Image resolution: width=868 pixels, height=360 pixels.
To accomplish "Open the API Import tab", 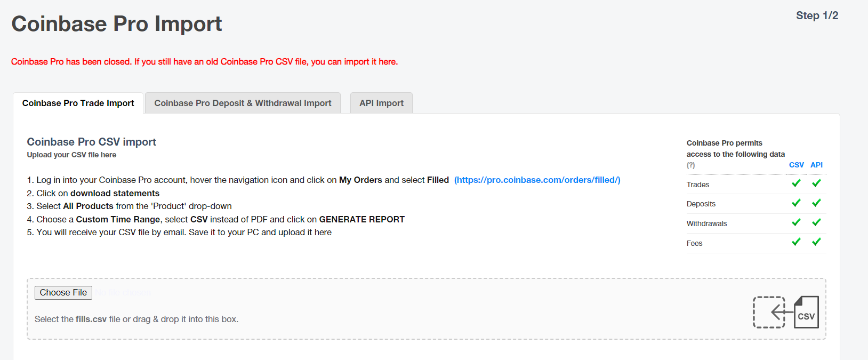I will [x=381, y=103].
